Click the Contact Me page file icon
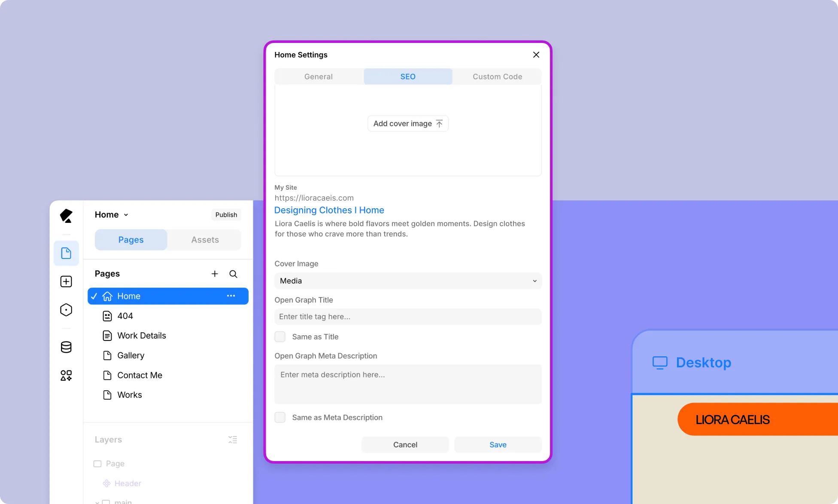The image size is (838, 504). pos(107,375)
